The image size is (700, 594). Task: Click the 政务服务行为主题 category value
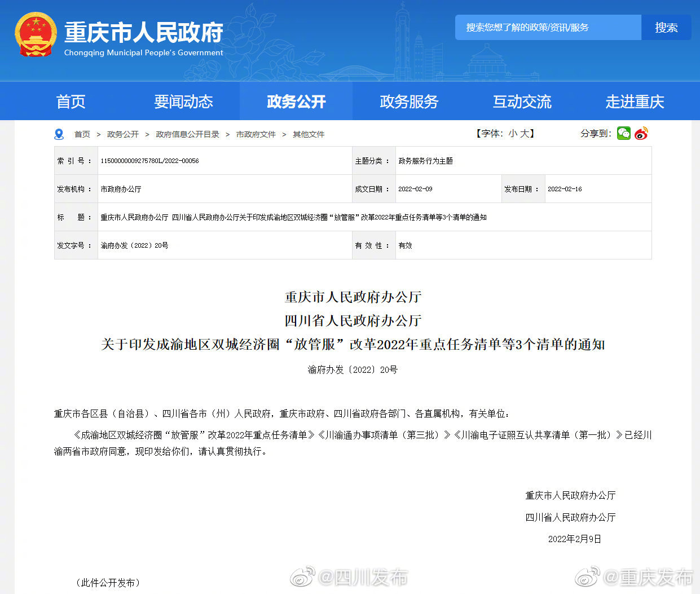pos(425,161)
